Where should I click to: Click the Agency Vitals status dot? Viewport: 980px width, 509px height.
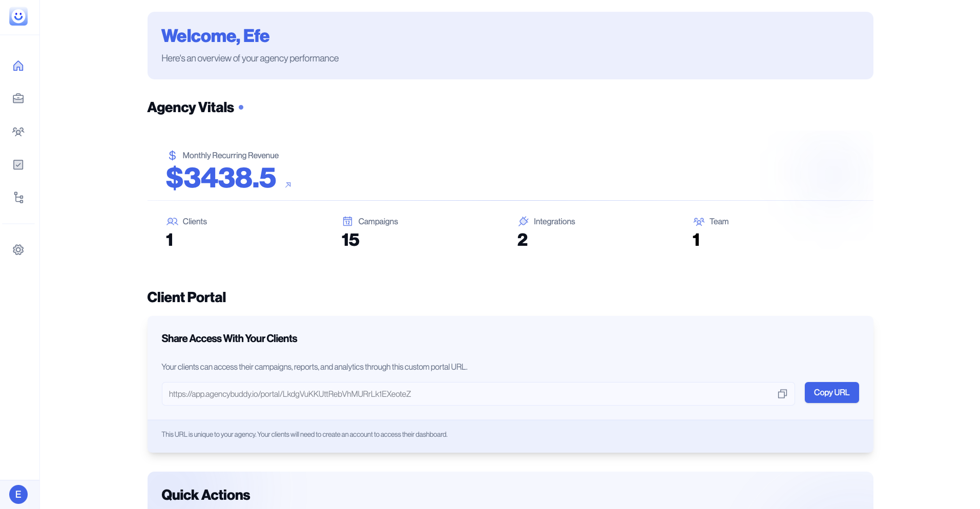(x=241, y=108)
